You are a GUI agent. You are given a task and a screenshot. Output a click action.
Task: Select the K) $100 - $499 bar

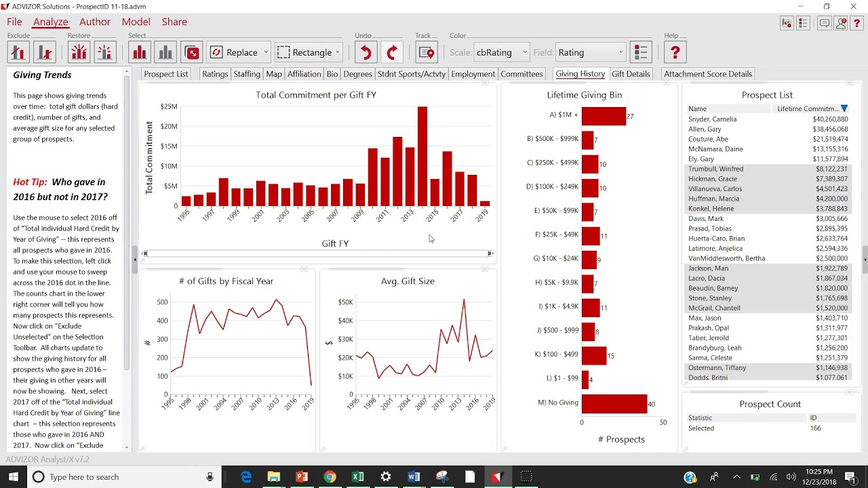[594, 355]
